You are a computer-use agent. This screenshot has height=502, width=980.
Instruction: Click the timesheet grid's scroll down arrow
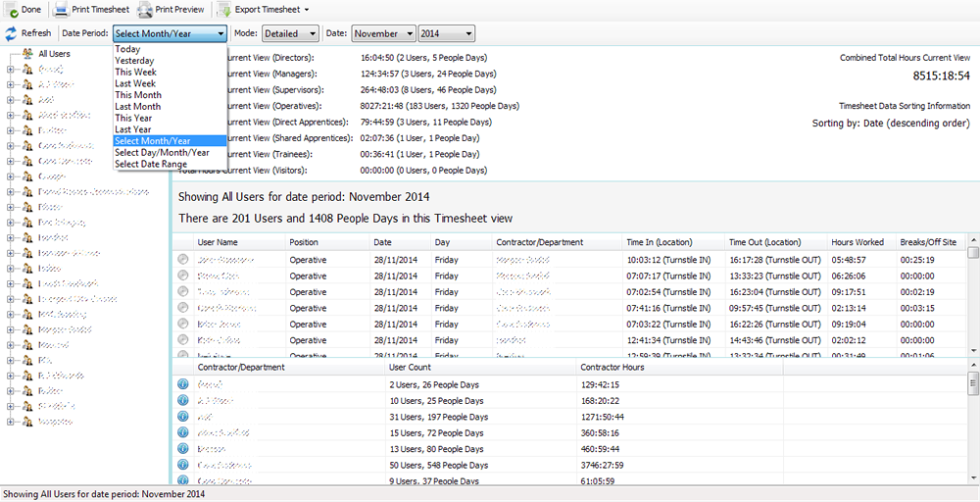pyautogui.click(x=973, y=350)
